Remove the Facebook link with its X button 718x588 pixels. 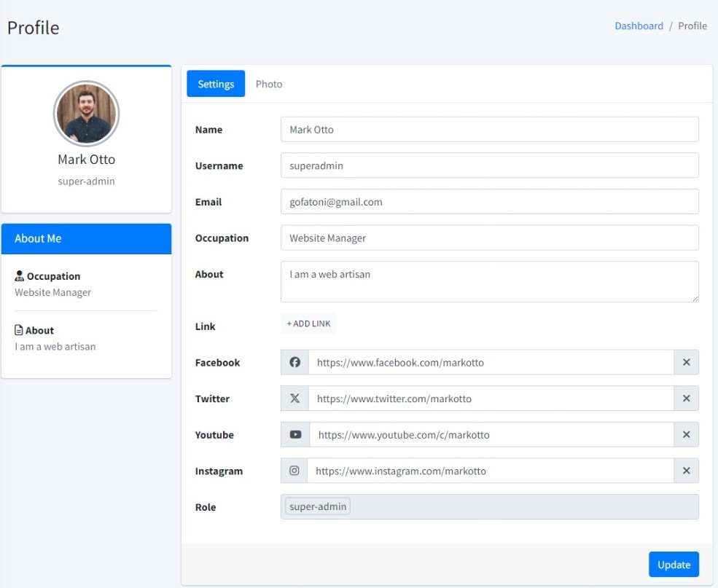[686, 362]
